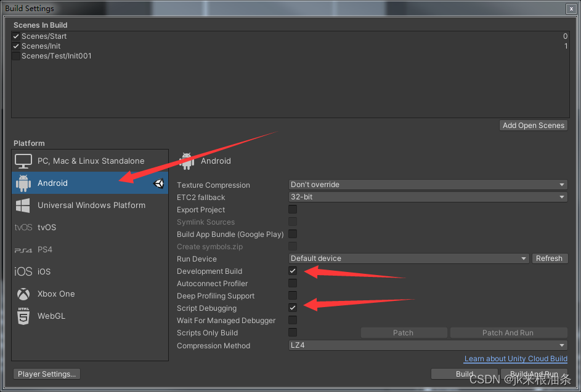Enable Export Project checkbox
Screen dimensions: 581x392
click(x=293, y=209)
